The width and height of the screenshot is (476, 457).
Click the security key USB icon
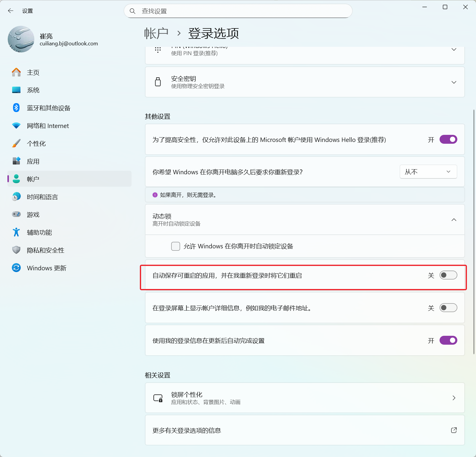pos(158,82)
